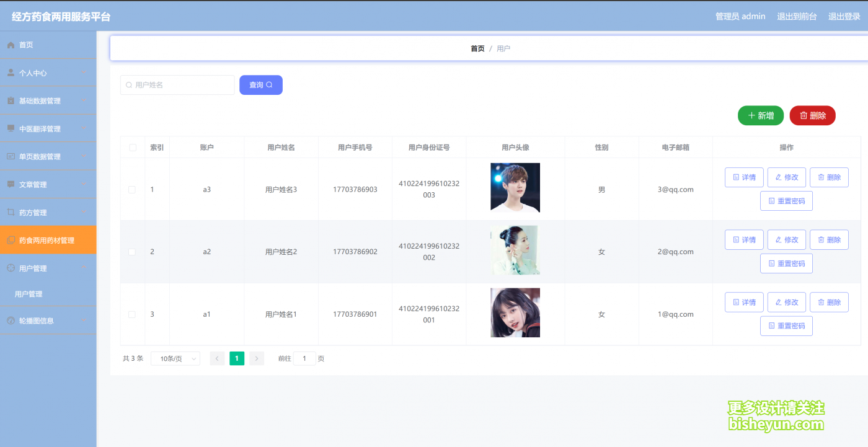Click 重置密码 for user a1

click(786, 326)
